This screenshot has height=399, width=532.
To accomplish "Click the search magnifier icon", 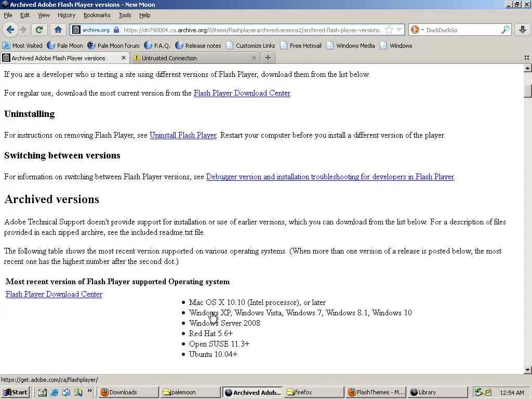I will point(505,30).
